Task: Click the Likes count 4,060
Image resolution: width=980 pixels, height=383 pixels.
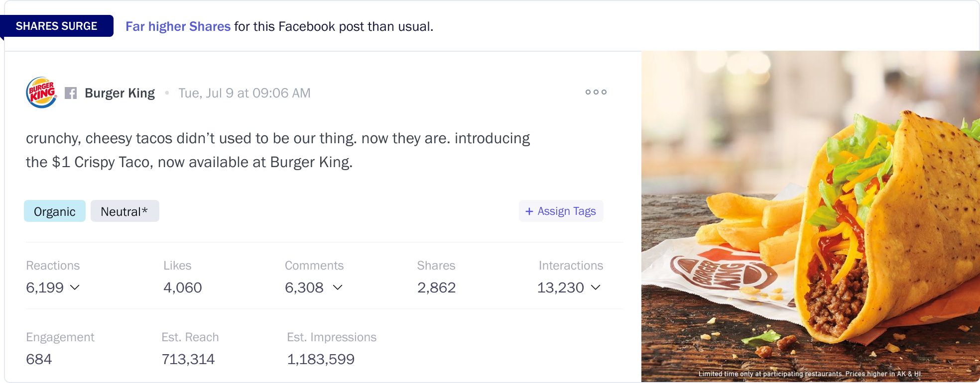Action: pos(182,287)
